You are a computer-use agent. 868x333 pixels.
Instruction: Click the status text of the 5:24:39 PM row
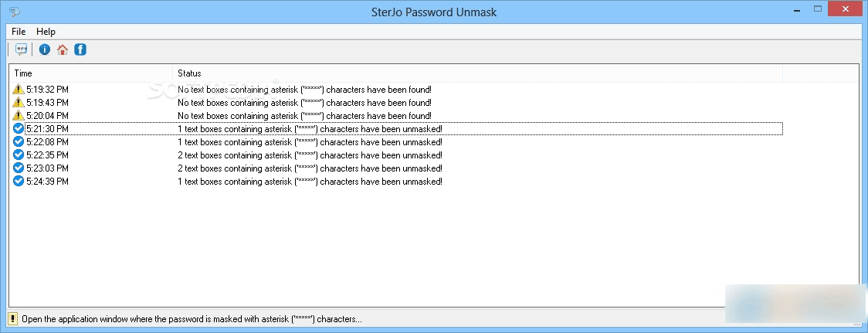point(310,182)
